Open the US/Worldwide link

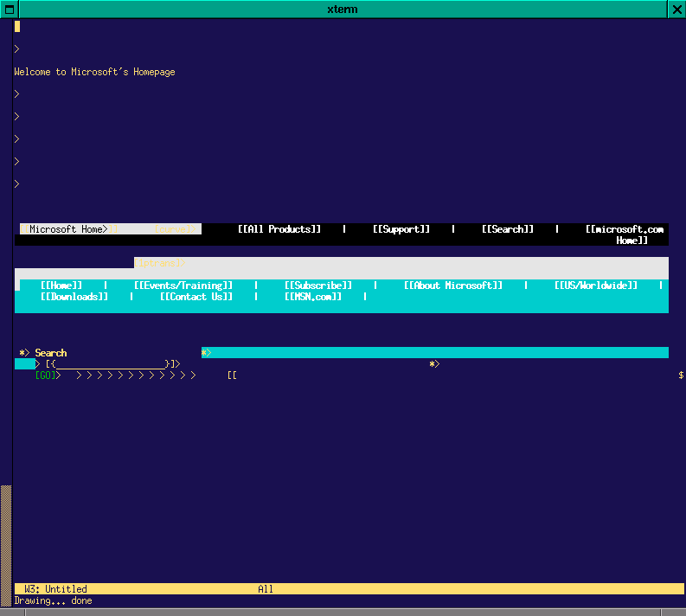click(x=595, y=286)
